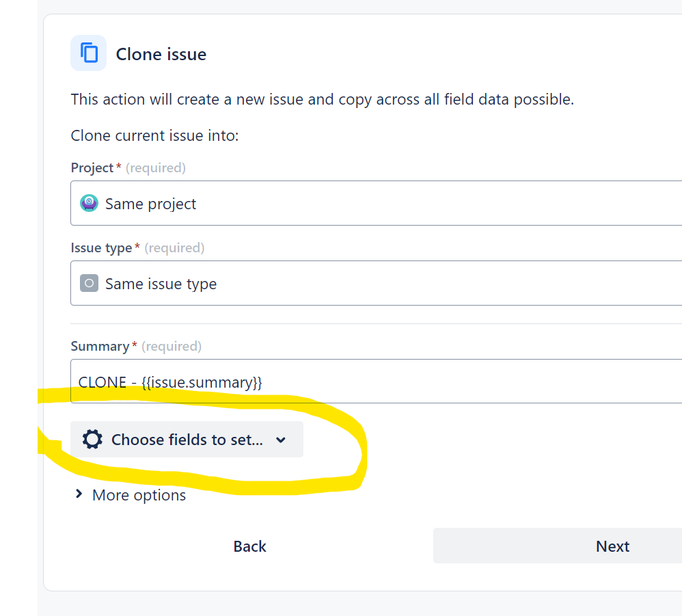Image resolution: width=682 pixels, height=616 pixels.
Task: Click the Same project field value
Action: pyautogui.click(x=151, y=203)
